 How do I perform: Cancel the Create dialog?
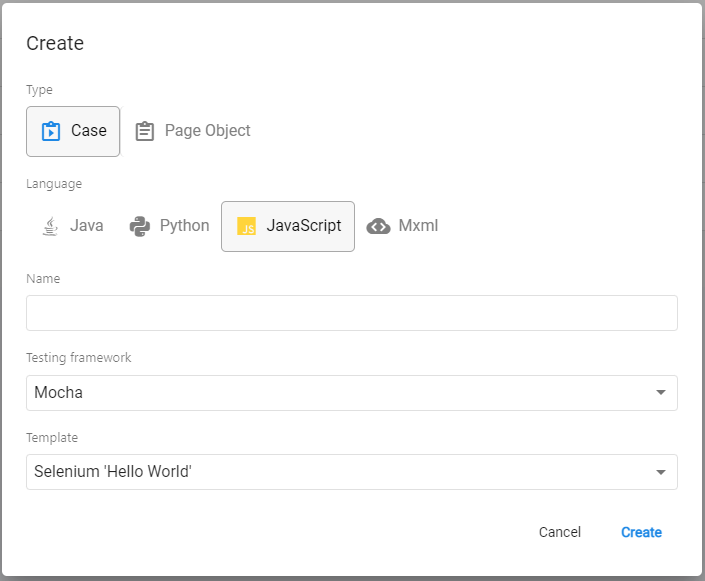(560, 532)
